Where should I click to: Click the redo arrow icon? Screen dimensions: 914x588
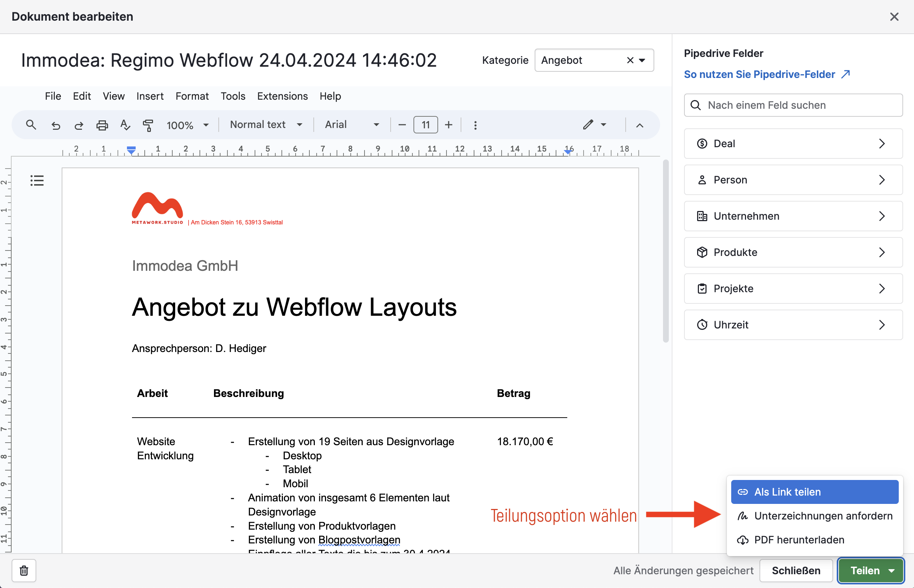(79, 125)
